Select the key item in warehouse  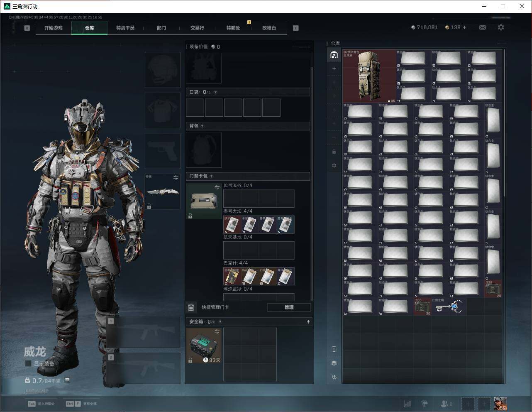[449, 307]
